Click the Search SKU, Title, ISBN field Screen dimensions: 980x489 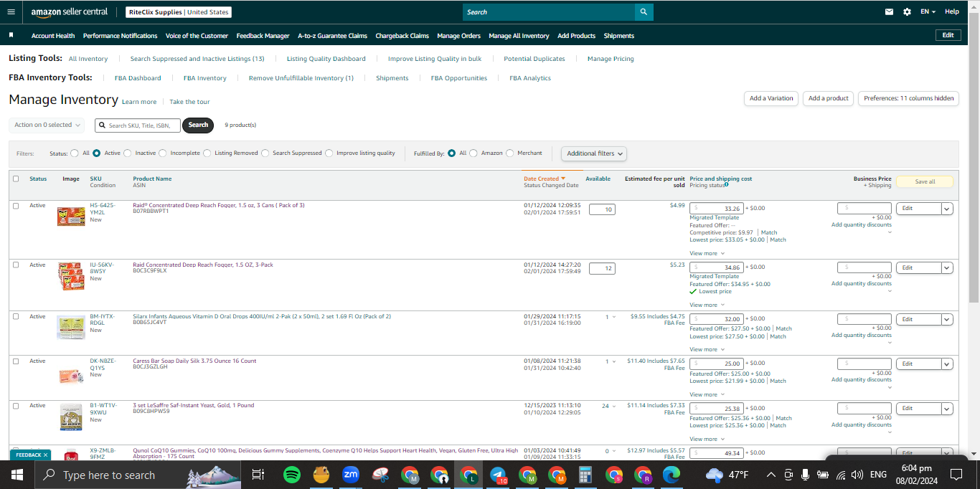[138, 125]
